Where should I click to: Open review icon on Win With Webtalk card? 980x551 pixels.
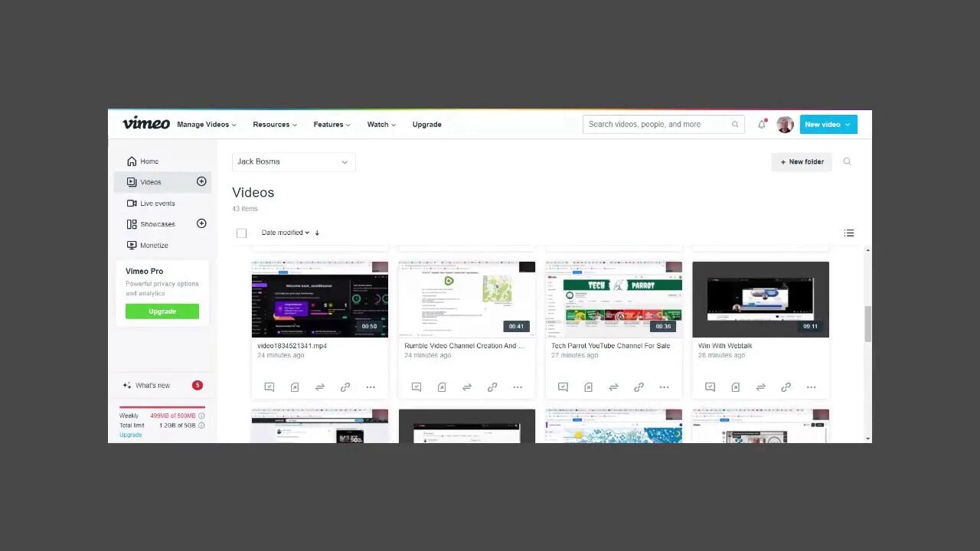(x=710, y=387)
